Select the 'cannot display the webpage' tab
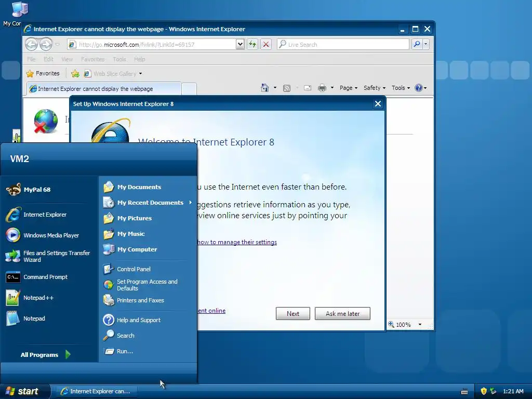This screenshot has width=532, height=399. [104, 88]
